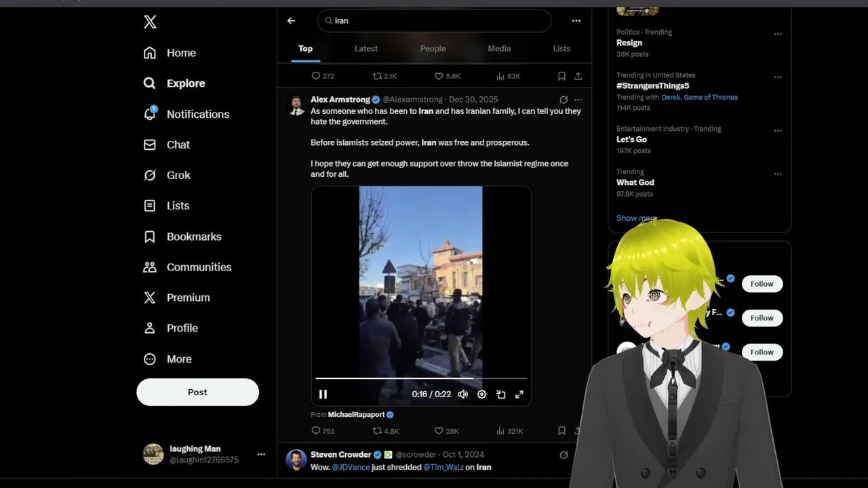Screen dimensions: 868x488
Task: Open Home from sidebar
Action: tap(170, 53)
